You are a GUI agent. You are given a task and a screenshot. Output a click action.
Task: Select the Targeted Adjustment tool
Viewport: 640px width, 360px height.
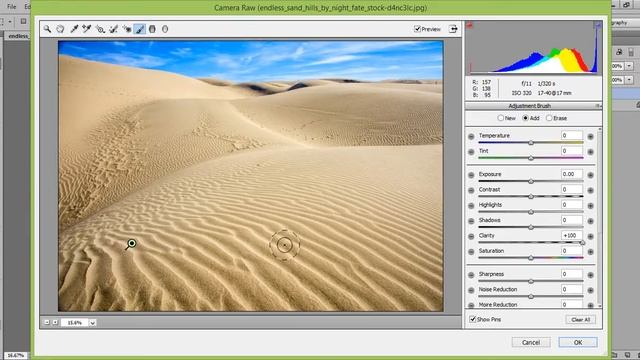(100, 29)
